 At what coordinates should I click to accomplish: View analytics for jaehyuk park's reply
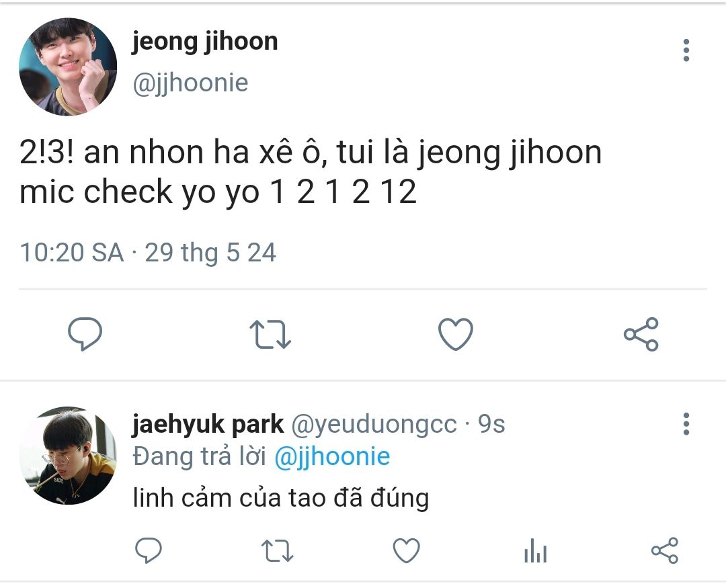point(535,550)
